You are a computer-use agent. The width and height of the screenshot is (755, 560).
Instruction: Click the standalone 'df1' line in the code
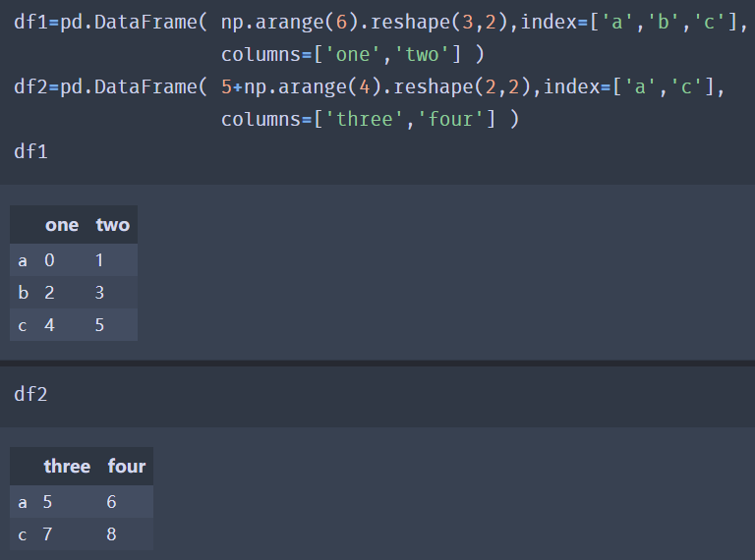click(x=31, y=151)
